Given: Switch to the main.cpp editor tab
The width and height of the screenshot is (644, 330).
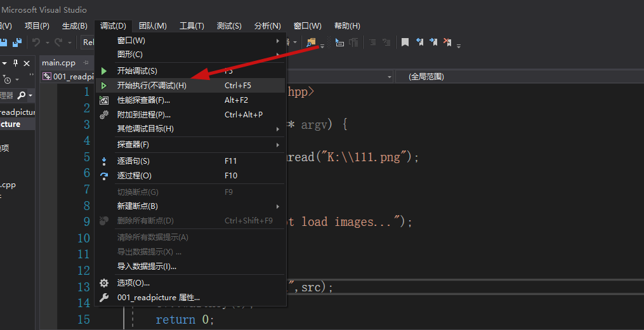Looking at the screenshot, I should point(59,63).
